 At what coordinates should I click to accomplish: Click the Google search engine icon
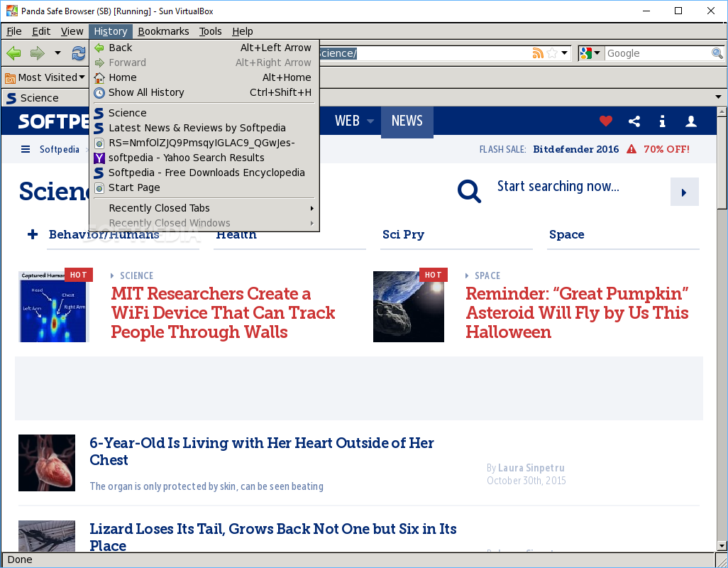pos(586,53)
